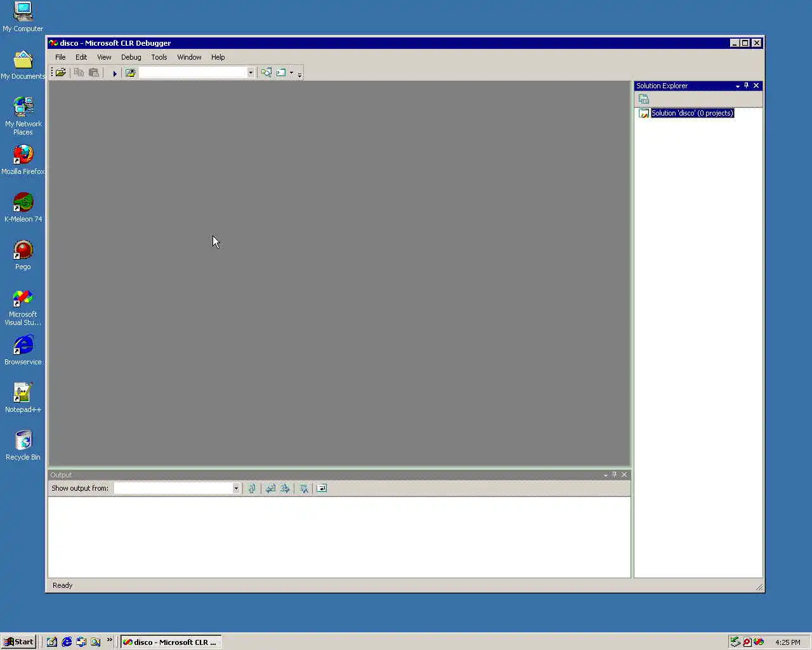Image resolution: width=812 pixels, height=650 pixels.
Task: Select the My Network Places desktop icon
Action: pyautogui.click(x=23, y=116)
